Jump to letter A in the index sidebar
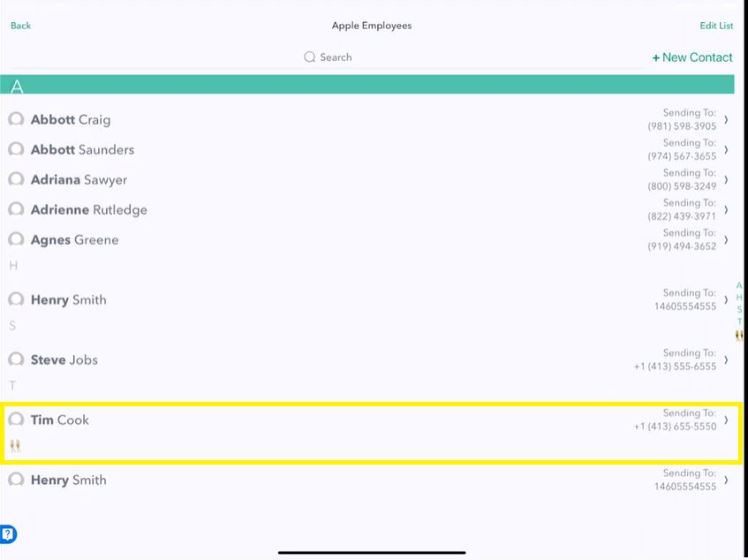The height and width of the screenshot is (560, 748). (739, 286)
